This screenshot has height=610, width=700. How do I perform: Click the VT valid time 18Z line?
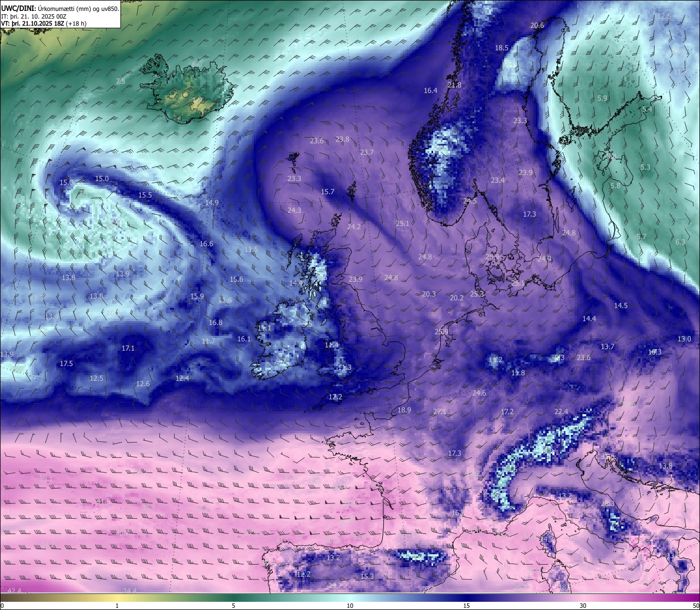tap(44, 24)
